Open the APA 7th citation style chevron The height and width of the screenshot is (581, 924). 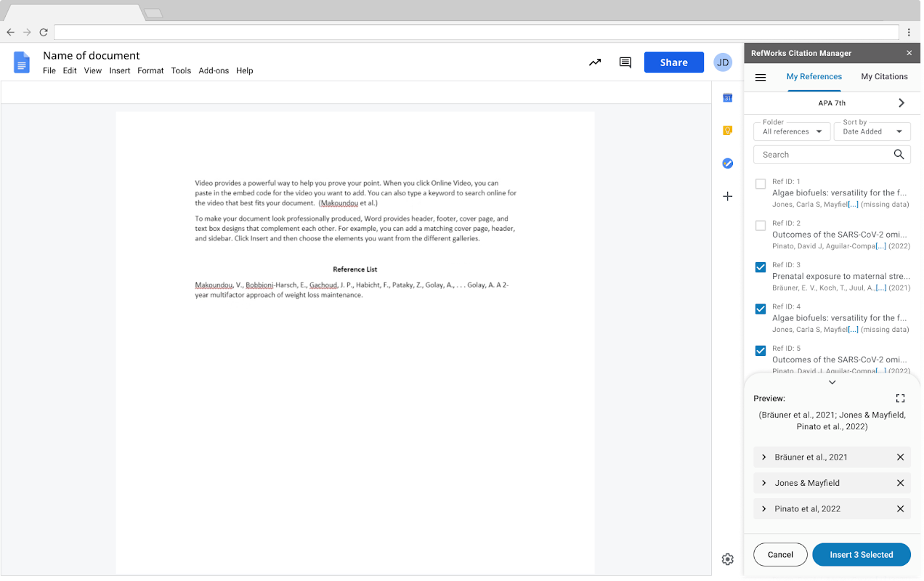(901, 103)
